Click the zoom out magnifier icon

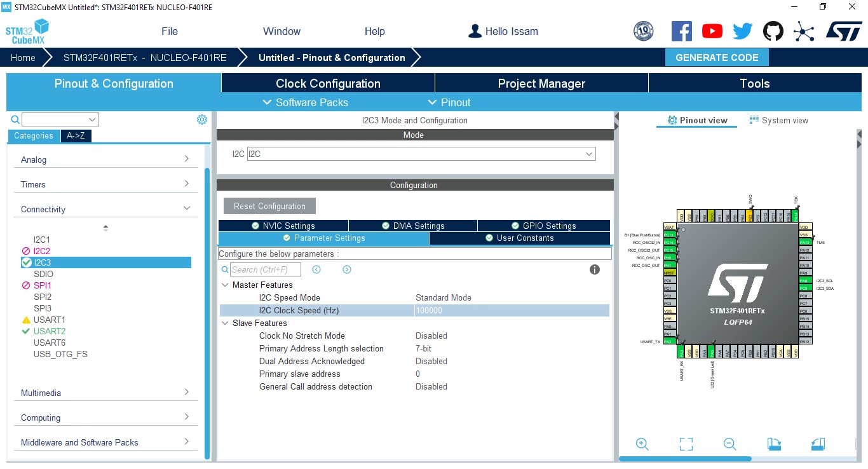point(730,444)
